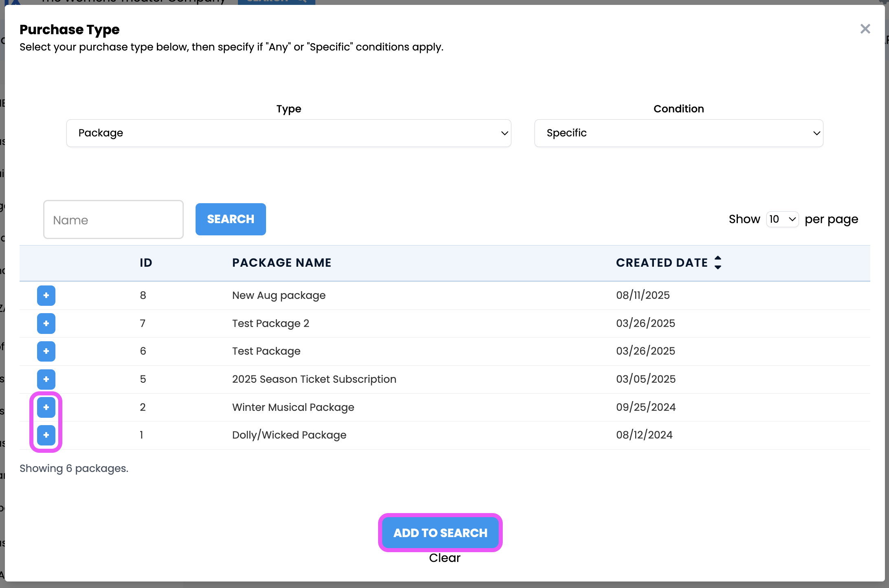
Task: Click the 2025 Season Ticket Subscription row name
Action: coord(314,379)
